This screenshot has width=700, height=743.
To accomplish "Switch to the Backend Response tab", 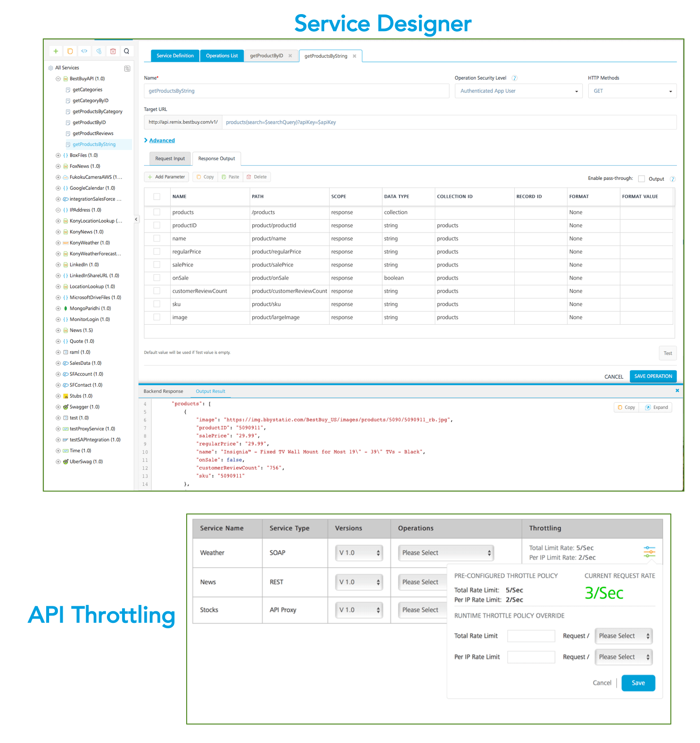I will (x=163, y=391).
